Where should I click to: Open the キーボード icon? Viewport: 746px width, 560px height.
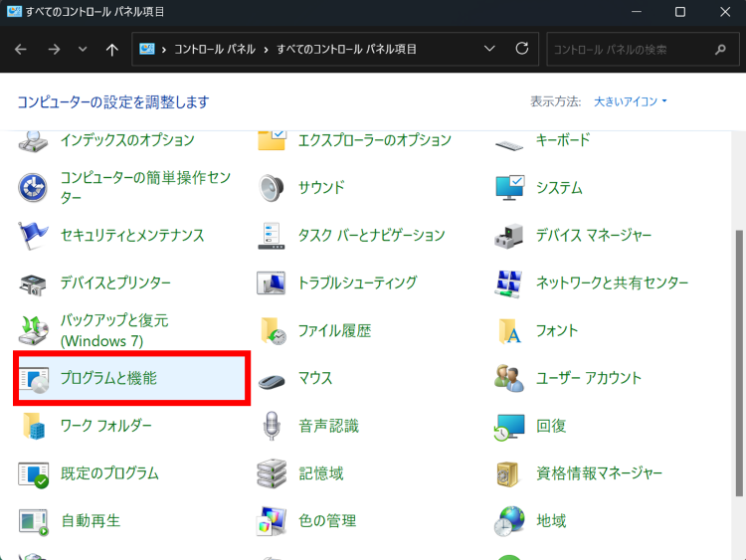509,144
